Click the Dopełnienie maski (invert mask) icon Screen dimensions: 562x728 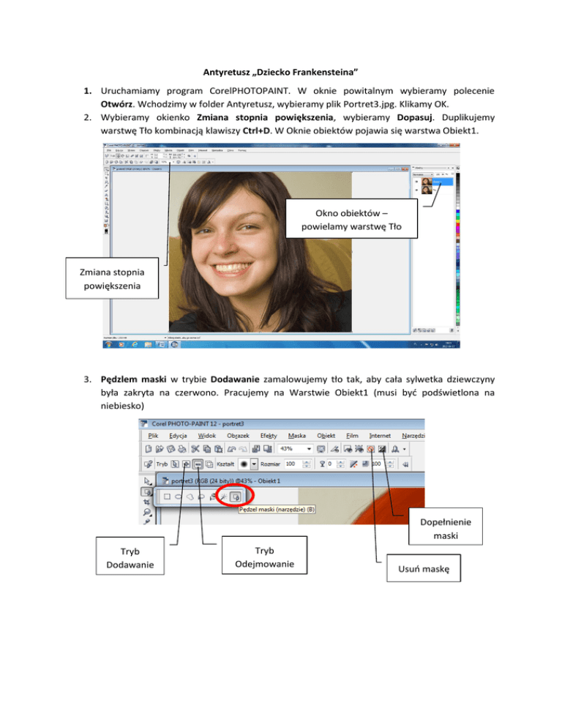[x=383, y=447]
